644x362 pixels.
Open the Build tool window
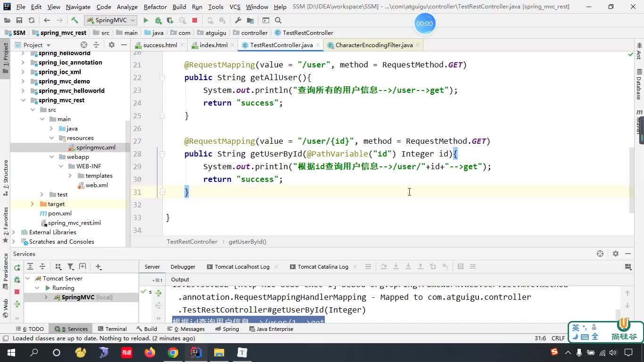click(147, 329)
